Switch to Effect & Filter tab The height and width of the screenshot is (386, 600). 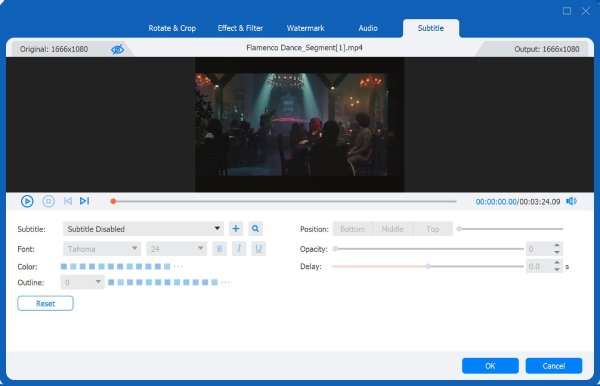[x=240, y=28]
